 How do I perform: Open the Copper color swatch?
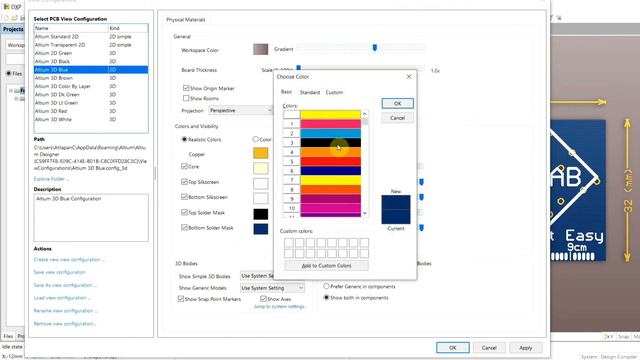click(260, 153)
